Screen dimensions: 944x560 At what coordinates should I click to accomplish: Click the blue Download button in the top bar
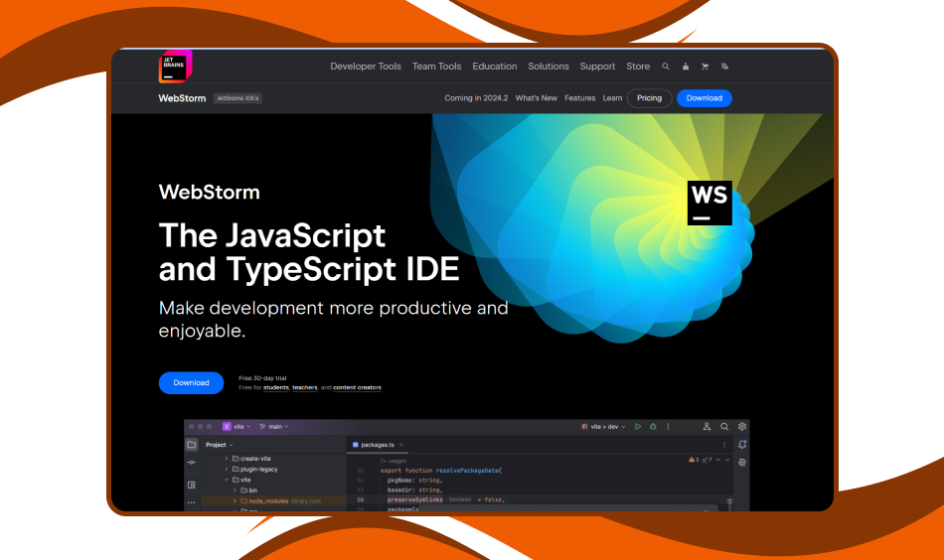(705, 98)
